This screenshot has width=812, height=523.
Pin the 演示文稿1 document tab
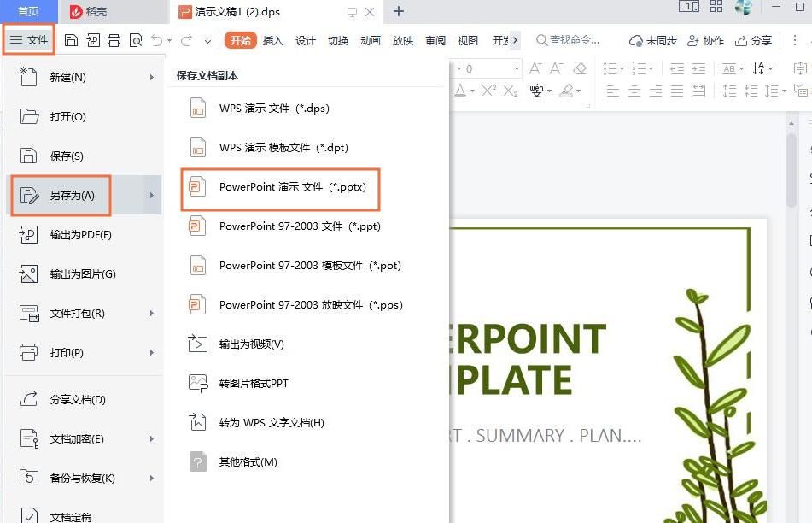coord(352,12)
